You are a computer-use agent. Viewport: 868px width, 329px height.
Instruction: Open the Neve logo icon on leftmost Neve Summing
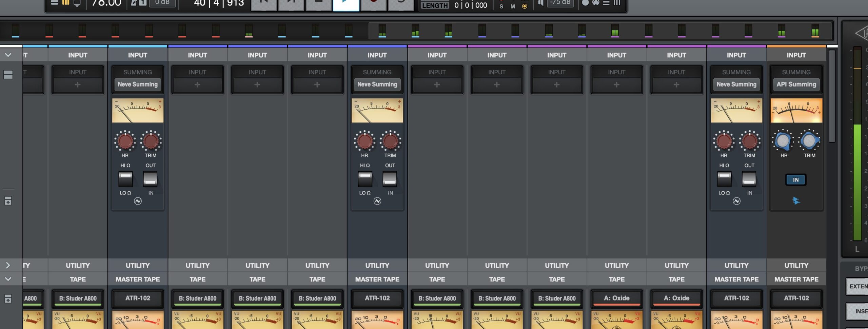tap(138, 201)
